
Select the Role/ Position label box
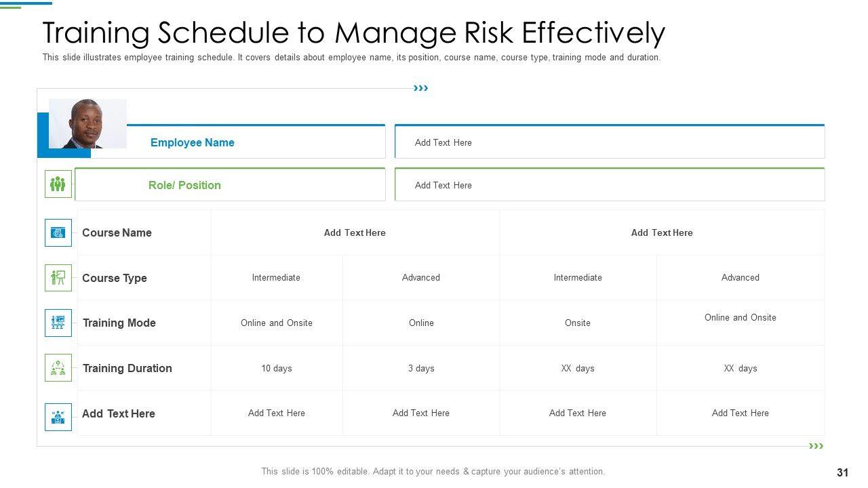click(229, 185)
